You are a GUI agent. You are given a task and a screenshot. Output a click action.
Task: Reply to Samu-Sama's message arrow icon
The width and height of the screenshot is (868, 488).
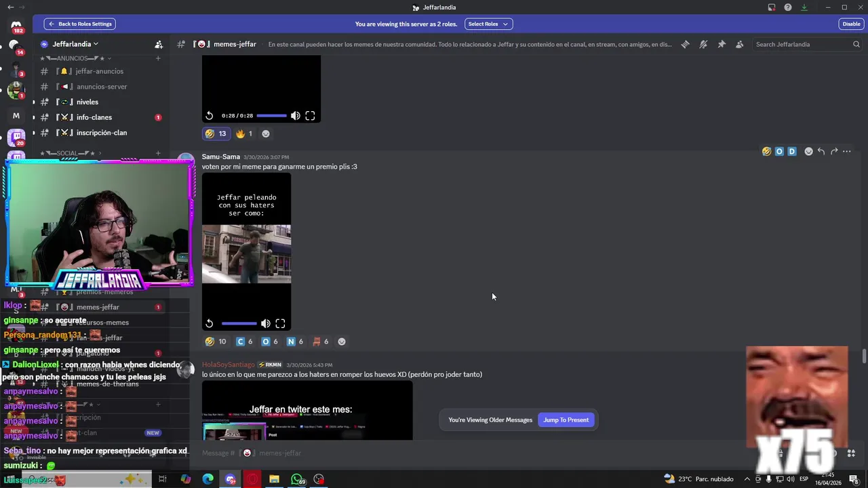821,151
